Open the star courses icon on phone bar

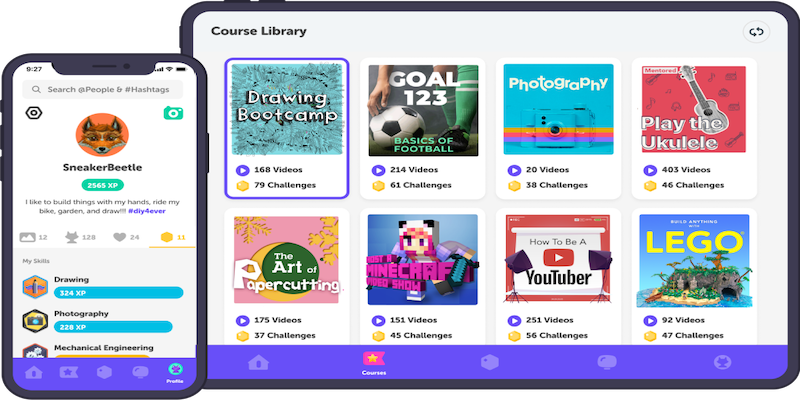69,372
